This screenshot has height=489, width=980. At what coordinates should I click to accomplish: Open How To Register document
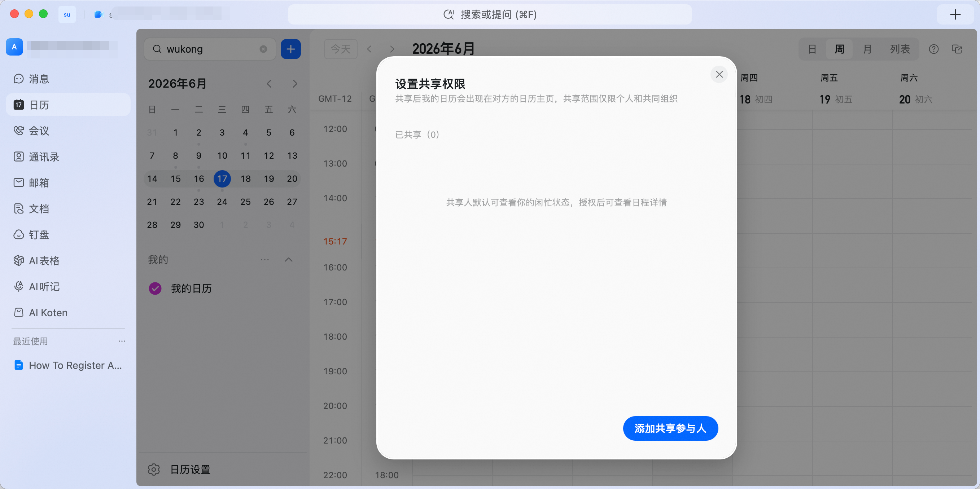pos(68,365)
